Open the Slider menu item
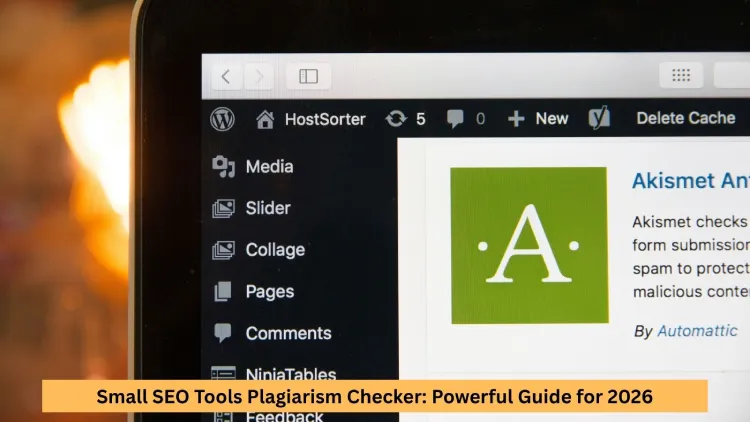Screen dimensions: 750x422 coord(268,208)
